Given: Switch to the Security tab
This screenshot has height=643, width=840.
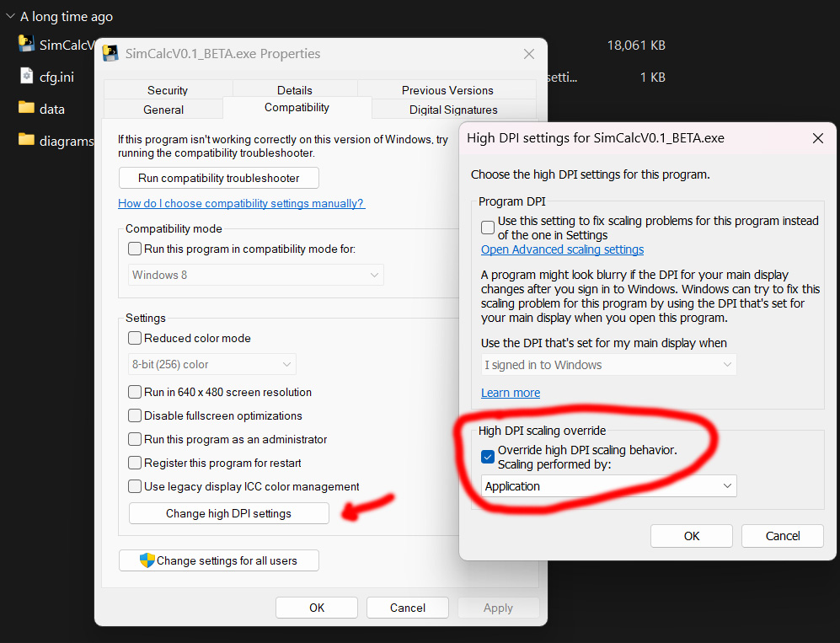Looking at the screenshot, I should (168, 90).
